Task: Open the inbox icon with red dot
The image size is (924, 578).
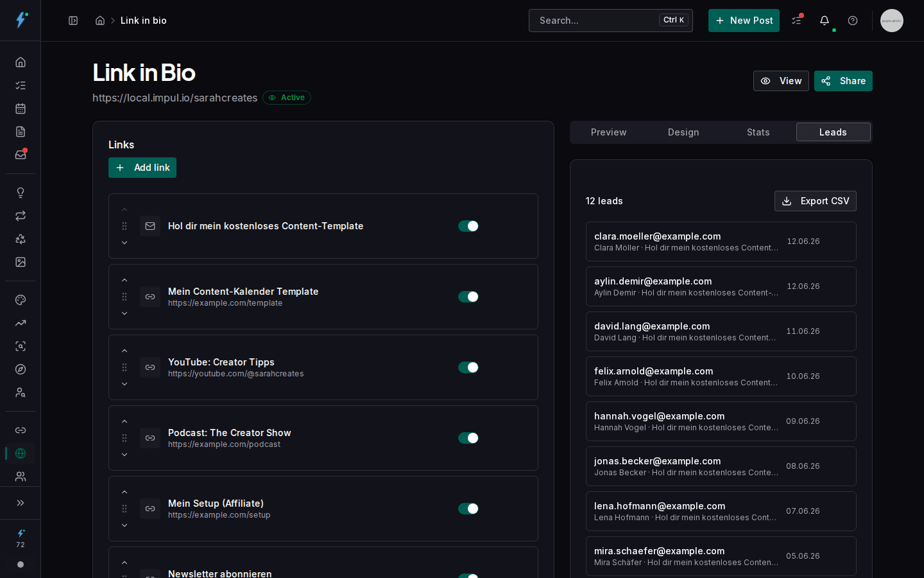Action: [x=21, y=155]
